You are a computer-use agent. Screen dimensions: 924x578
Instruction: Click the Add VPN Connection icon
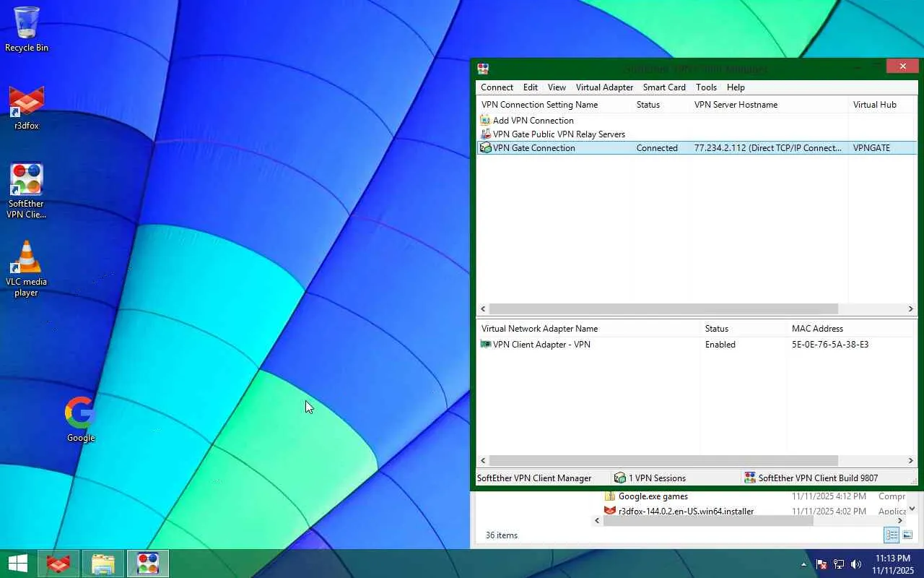486,121
